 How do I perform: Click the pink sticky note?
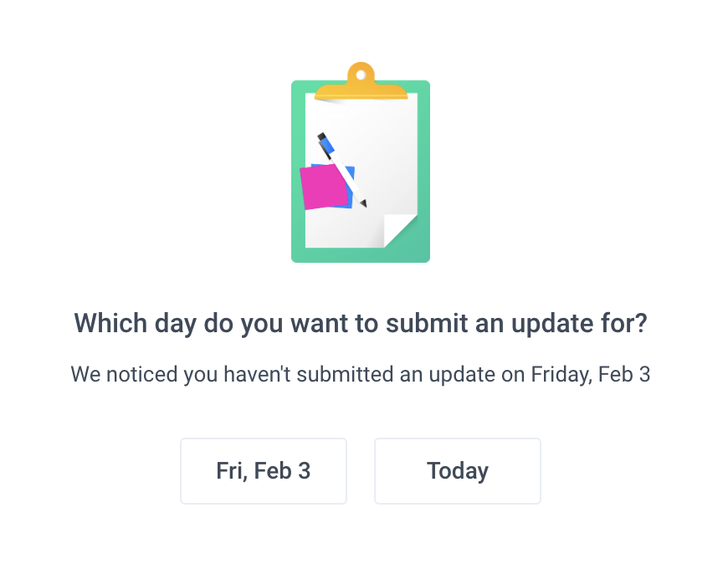click(324, 187)
